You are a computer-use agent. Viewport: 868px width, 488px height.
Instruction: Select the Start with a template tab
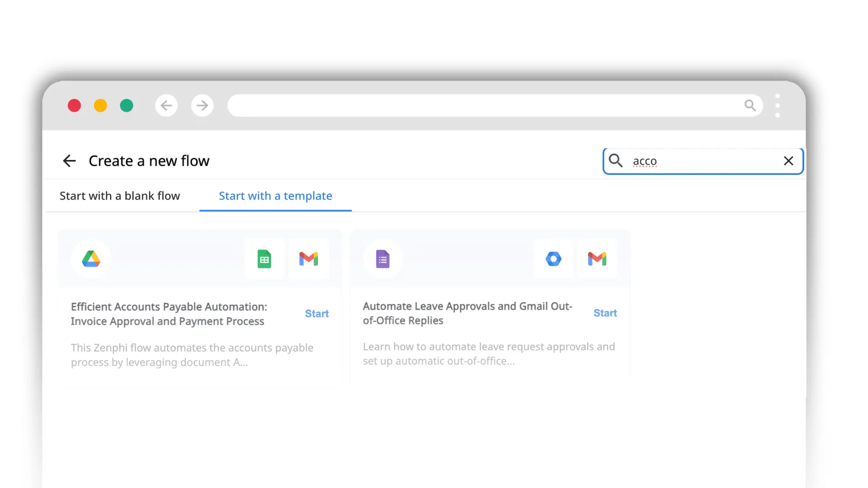tap(275, 196)
